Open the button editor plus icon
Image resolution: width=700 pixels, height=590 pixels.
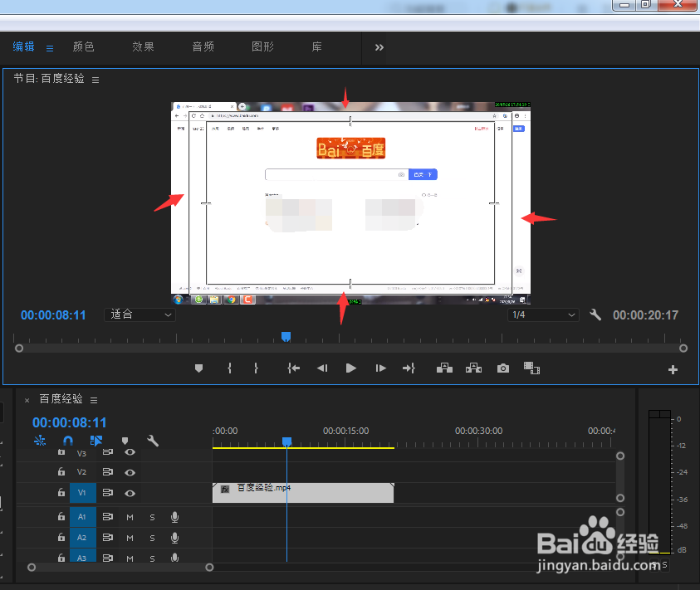coord(673,369)
